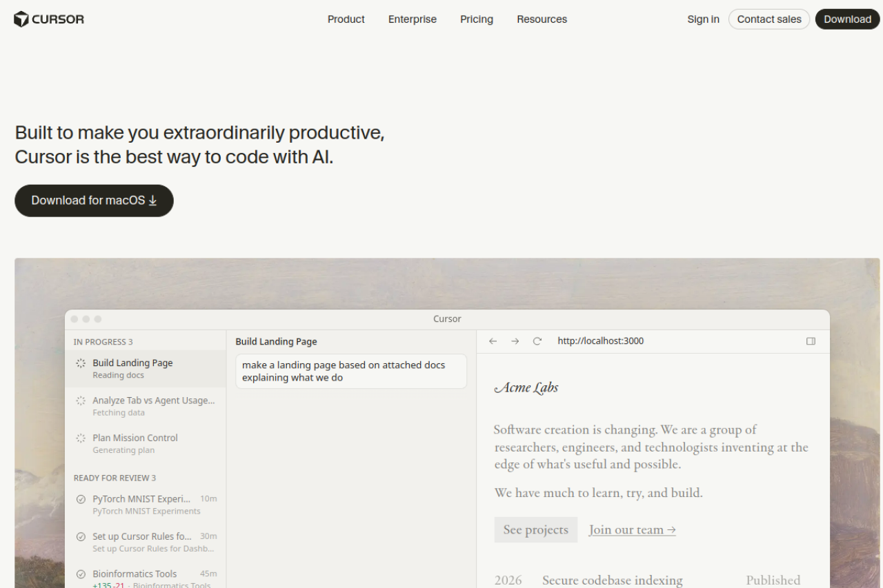Click the Cursor logo in the header
Viewport: 883px width, 588px height.
[x=49, y=19]
